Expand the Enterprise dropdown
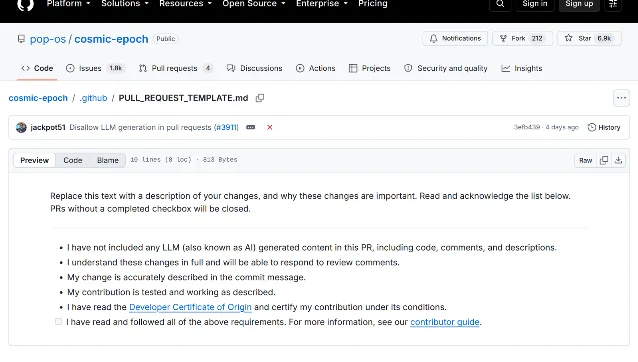This screenshot has width=638, height=362. (321, 4)
